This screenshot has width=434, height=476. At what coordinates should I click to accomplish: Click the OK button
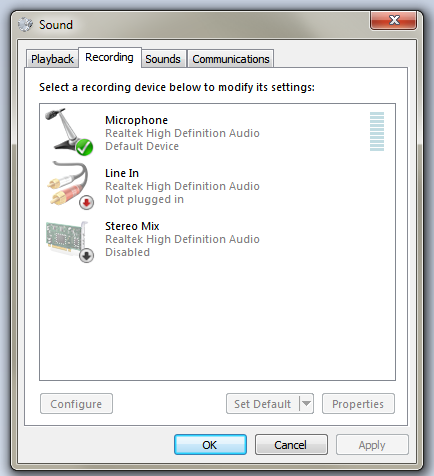(x=210, y=445)
